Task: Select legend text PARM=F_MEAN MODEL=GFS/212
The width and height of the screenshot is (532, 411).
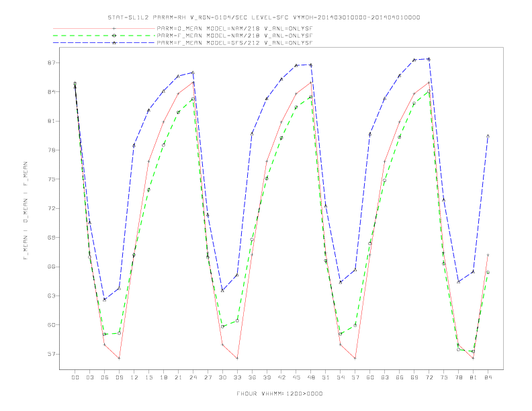Action: (x=208, y=43)
